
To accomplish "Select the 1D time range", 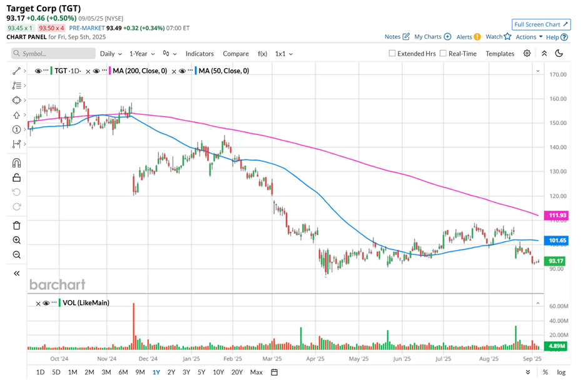I will tap(40, 372).
